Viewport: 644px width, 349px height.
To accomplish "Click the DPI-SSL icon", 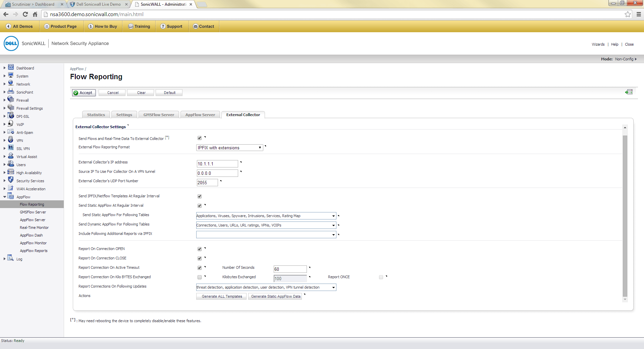I will pyautogui.click(x=11, y=116).
